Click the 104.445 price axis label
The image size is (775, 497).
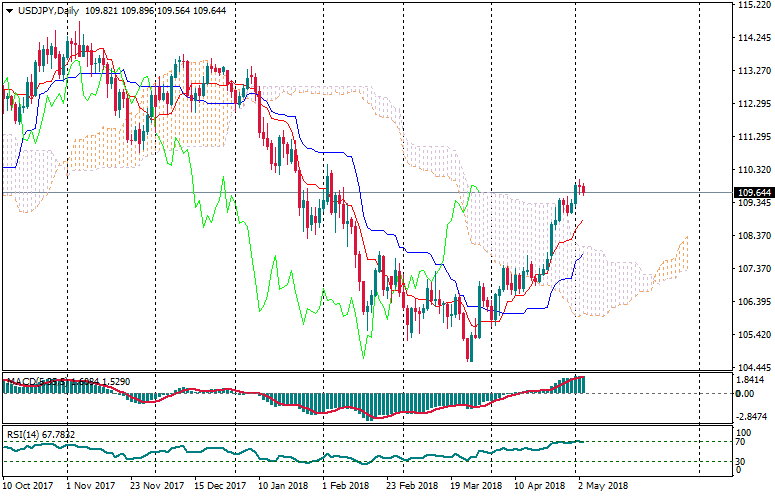pyautogui.click(x=752, y=367)
